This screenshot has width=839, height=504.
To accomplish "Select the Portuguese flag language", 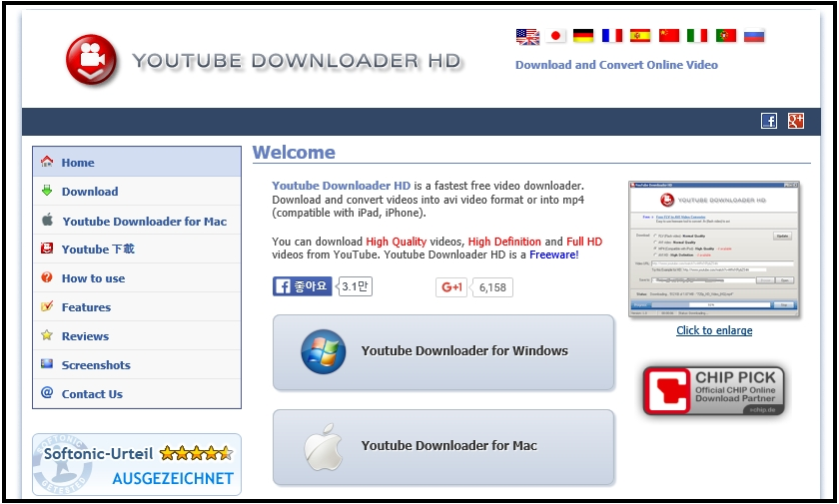I will (x=725, y=36).
